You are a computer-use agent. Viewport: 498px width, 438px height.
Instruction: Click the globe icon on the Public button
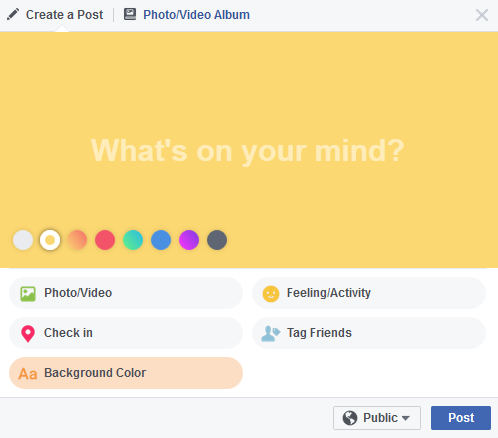click(x=350, y=418)
